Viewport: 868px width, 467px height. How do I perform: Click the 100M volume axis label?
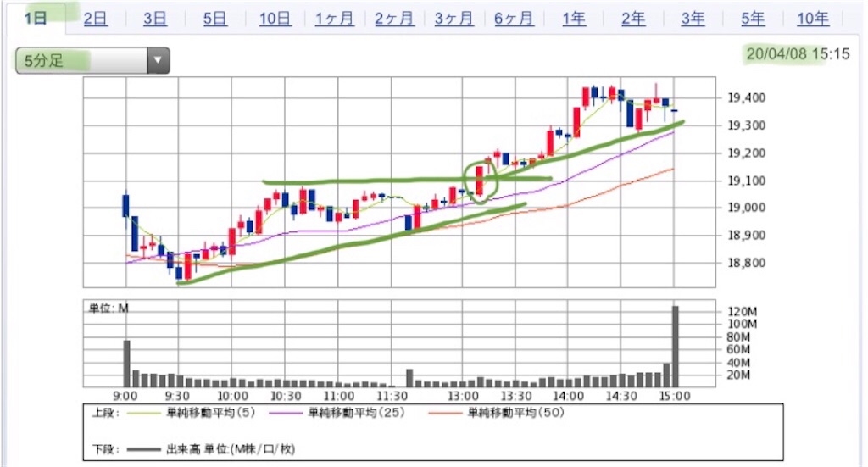click(742, 325)
